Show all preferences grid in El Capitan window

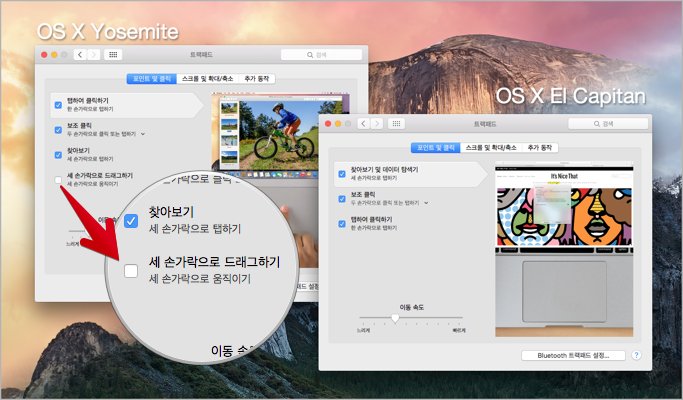396,124
